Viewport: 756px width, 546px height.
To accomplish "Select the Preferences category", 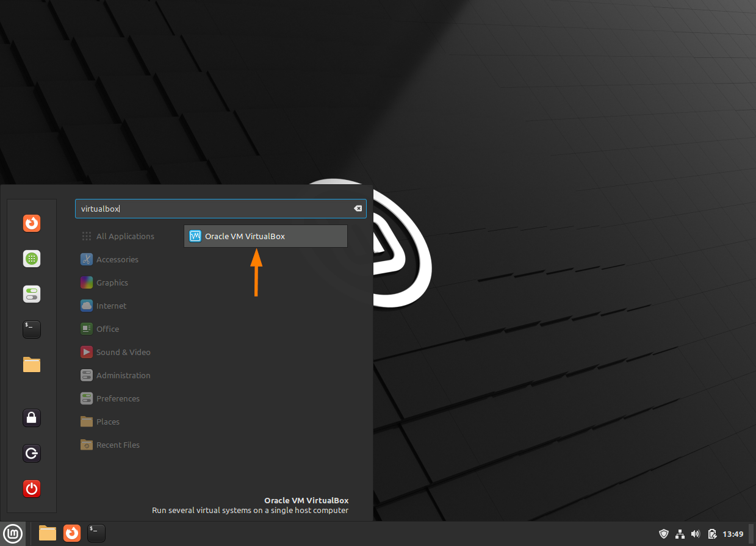I will coord(110,398).
